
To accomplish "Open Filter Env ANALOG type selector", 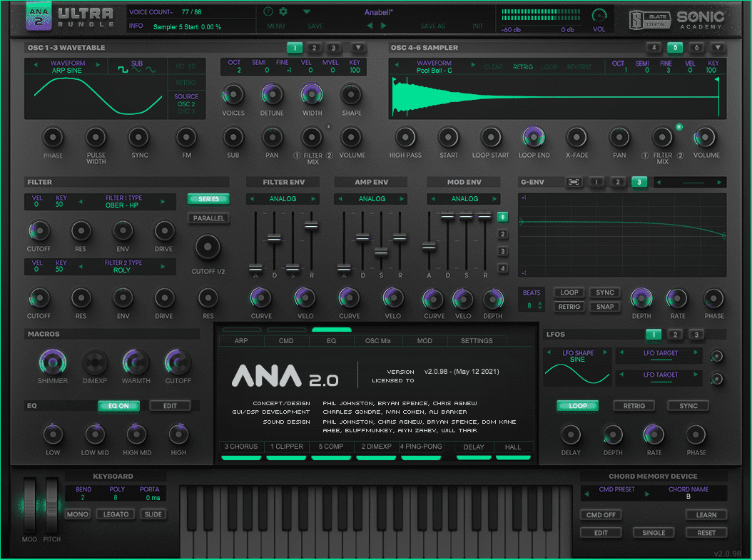I will 283,198.
